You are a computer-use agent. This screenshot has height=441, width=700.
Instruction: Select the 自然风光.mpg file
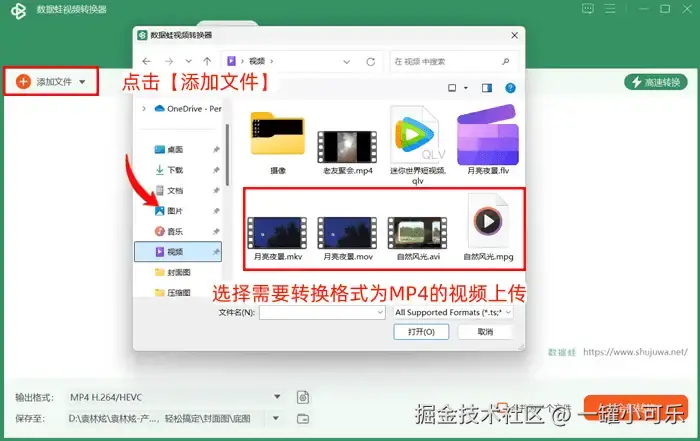[488, 228]
